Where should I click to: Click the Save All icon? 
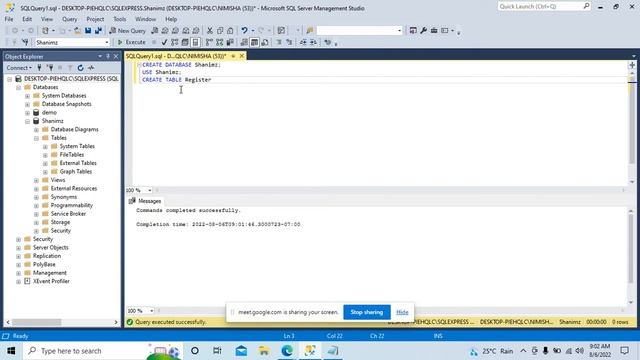coord(98,31)
